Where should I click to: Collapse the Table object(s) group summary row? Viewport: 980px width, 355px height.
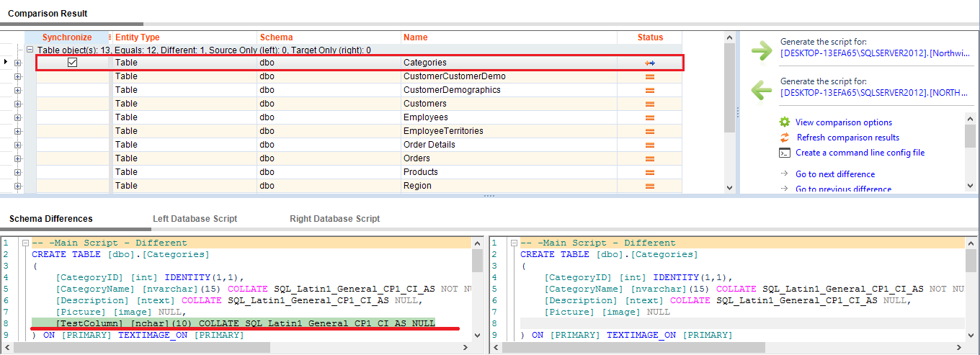pyautogui.click(x=30, y=50)
